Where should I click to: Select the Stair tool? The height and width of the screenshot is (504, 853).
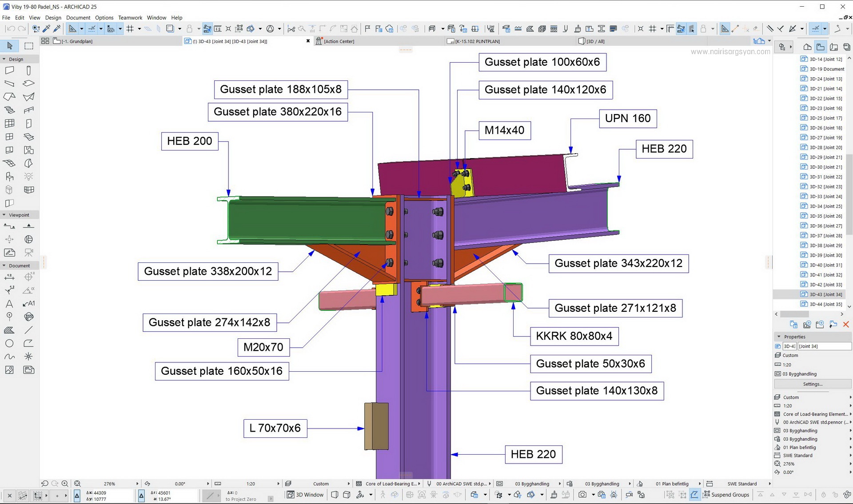coord(9,110)
